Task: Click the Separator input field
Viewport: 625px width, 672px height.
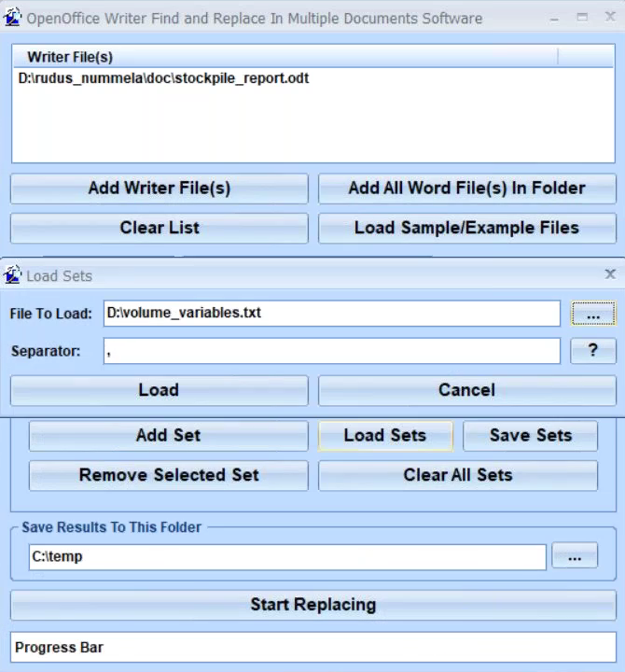Action: coord(331,351)
